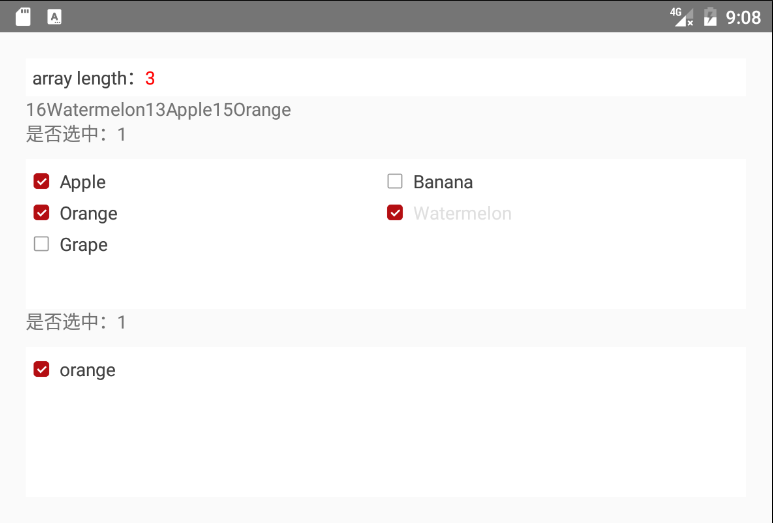Click the greyed-out "Watermelon" label text
The image size is (773, 523).
(x=462, y=213)
